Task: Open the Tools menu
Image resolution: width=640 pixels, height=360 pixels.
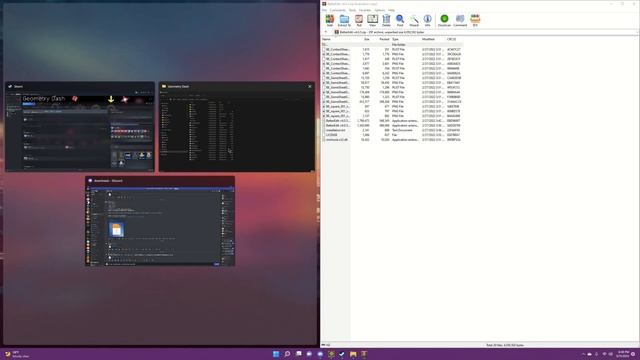Action: click(352, 10)
